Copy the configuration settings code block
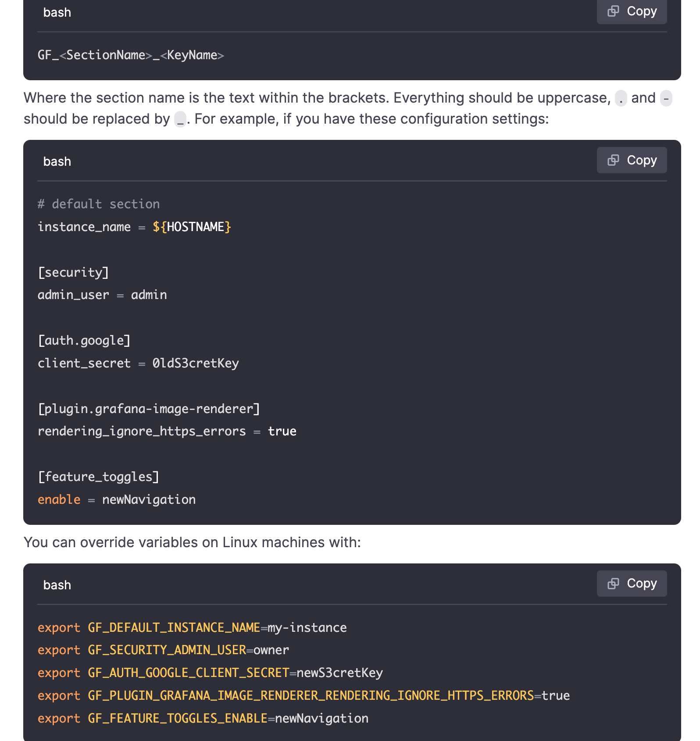700x741 pixels. pos(632,160)
